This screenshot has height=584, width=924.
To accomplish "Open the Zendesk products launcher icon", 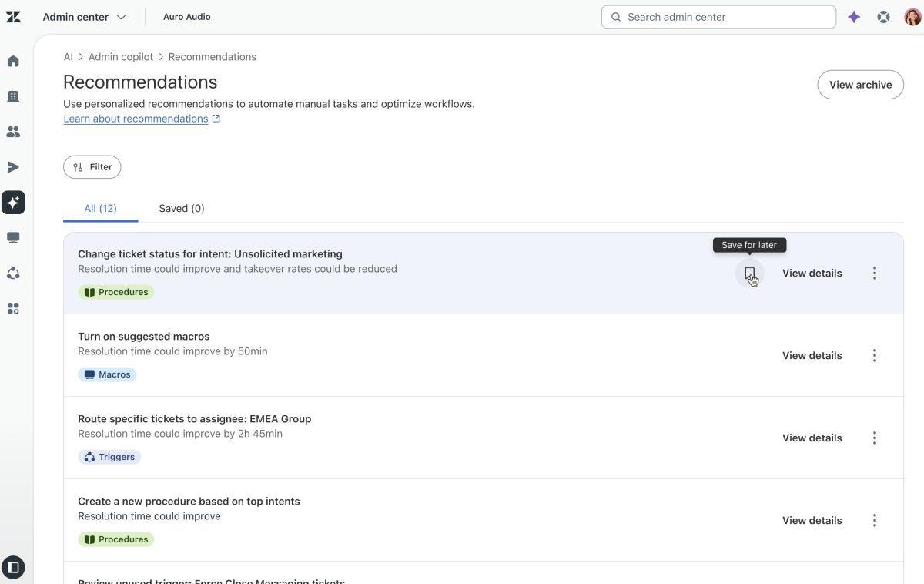I will click(x=883, y=17).
